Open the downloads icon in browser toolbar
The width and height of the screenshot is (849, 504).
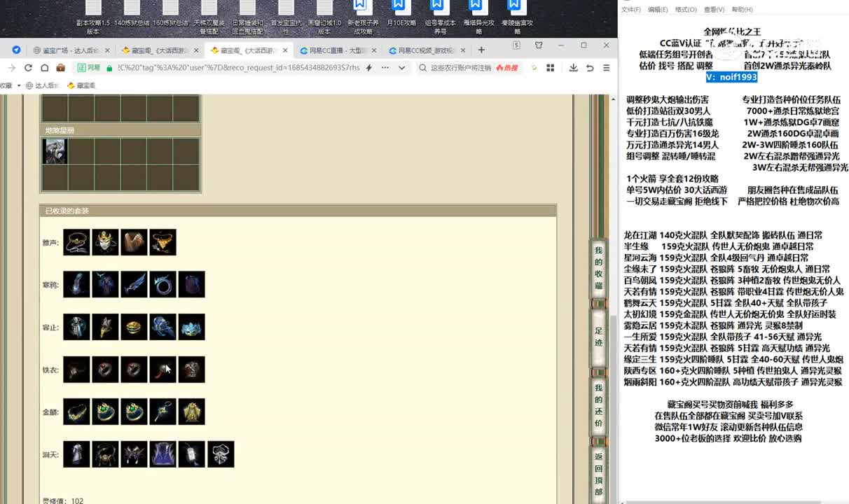pos(573,68)
